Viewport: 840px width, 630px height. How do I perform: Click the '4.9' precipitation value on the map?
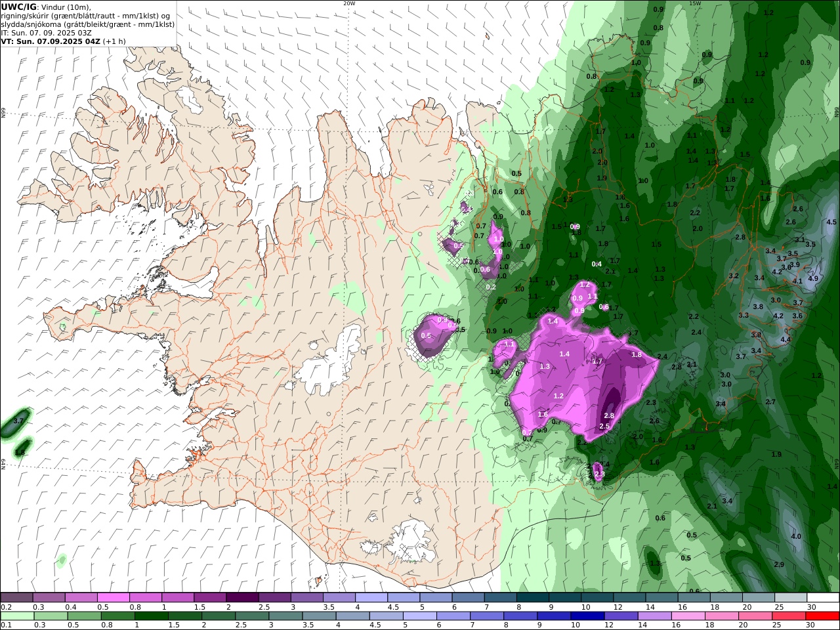tap(813, 278)
